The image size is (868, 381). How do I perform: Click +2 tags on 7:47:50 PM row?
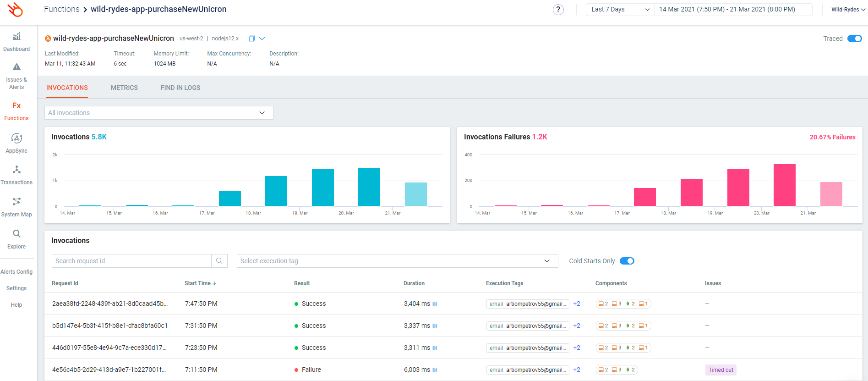[577, 304]
